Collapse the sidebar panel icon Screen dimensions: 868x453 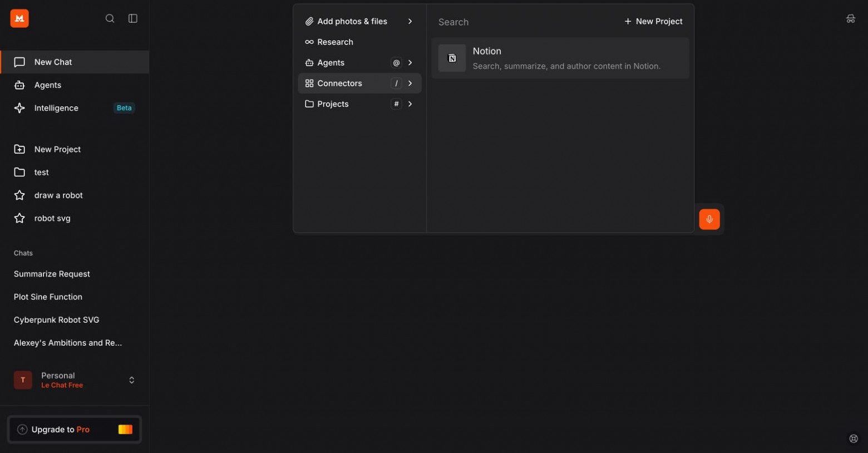[133, 18]
